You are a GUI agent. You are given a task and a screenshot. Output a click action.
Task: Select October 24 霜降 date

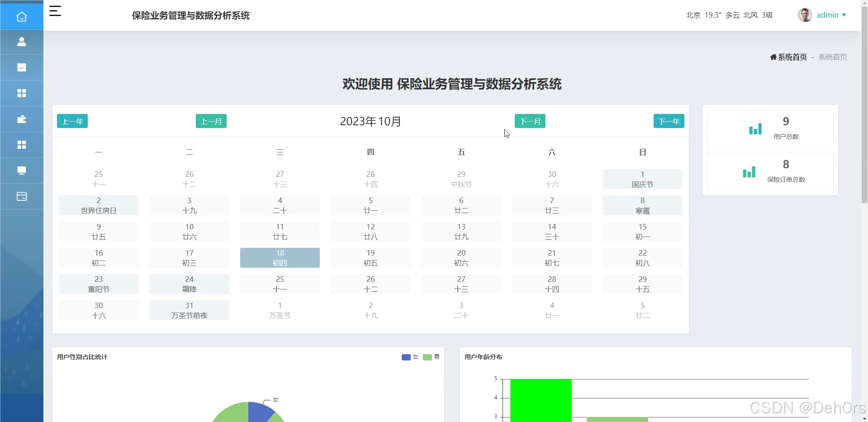point(189,284)
